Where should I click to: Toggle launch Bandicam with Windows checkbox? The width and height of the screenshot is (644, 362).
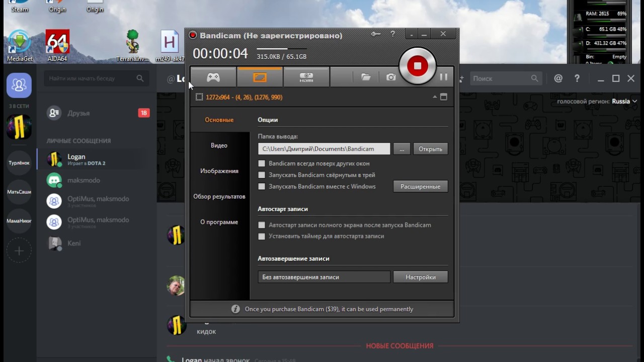coord(262,187)
